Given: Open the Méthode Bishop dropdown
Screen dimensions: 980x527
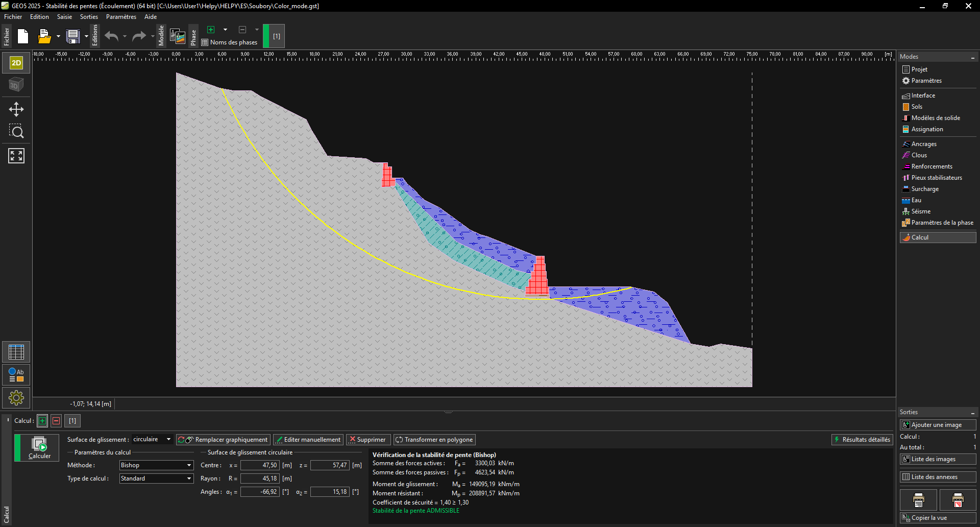Looking at the screenshot, I should click(156, 465).
